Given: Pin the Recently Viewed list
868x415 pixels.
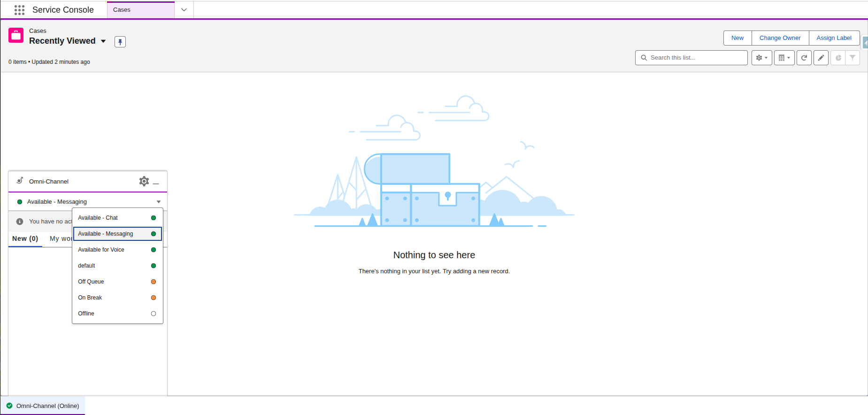Looking at the screenshot, I should [120, 42].
